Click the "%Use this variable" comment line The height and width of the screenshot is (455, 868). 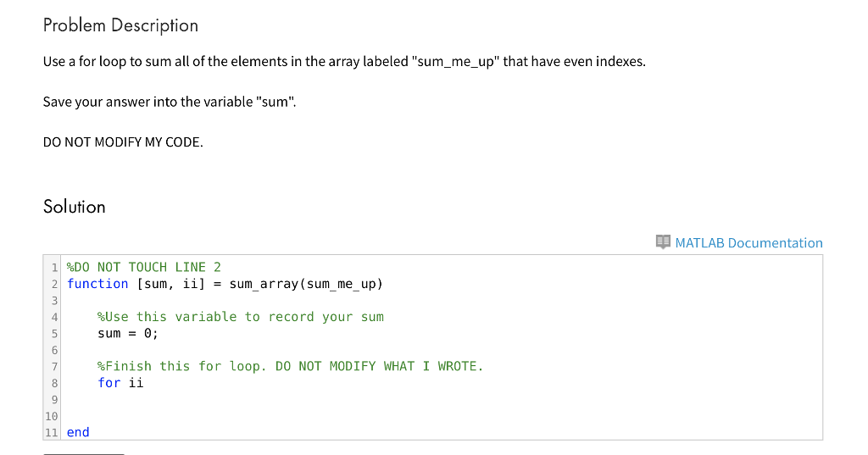pyautogui.click(x=241, y=317)
